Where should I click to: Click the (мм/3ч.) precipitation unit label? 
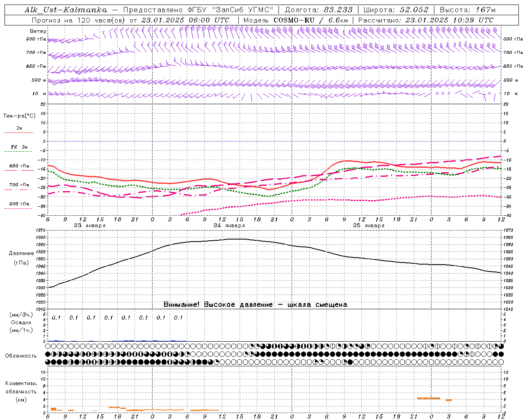coord(21,315)
